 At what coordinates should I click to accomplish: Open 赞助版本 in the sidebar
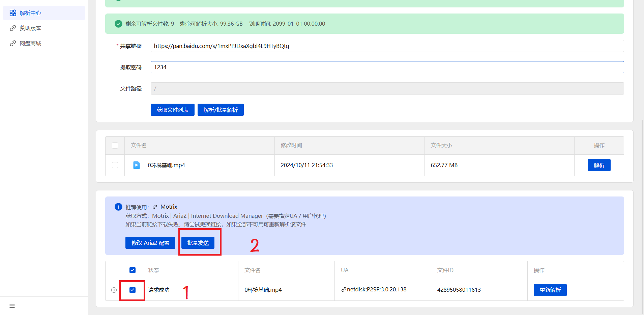(x=30, y=28)
